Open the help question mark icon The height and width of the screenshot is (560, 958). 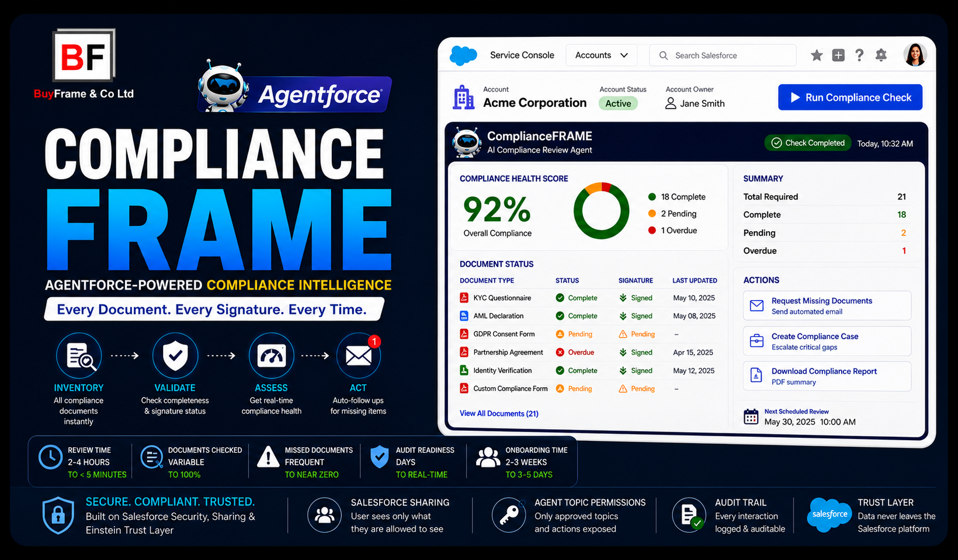click(x=859, y=55)
